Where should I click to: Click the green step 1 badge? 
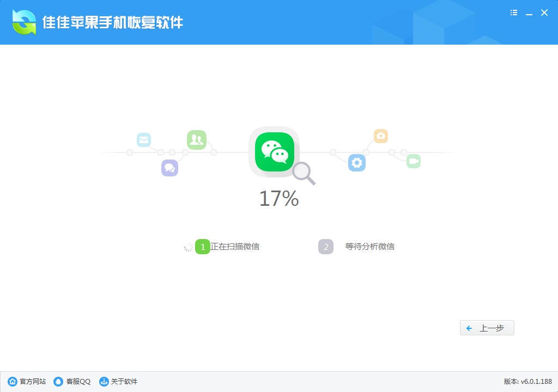tap(203, 247)
